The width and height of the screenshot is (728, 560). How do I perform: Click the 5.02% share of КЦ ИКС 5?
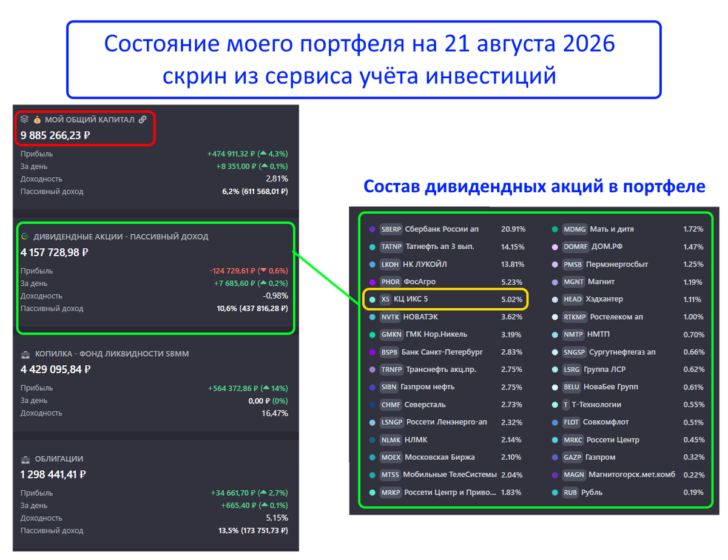512,300
